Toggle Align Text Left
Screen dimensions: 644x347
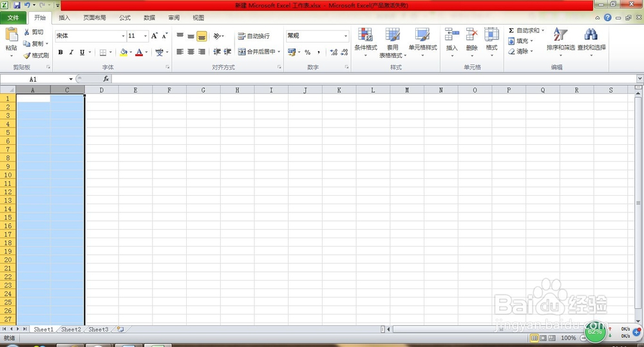(180, 52)
